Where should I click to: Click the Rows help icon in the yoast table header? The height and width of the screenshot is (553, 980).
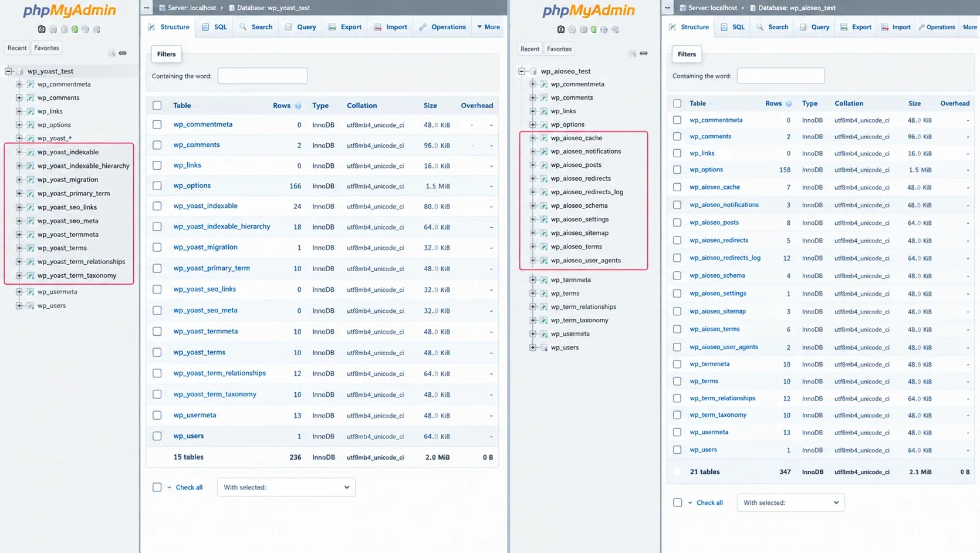pos(298,106)
